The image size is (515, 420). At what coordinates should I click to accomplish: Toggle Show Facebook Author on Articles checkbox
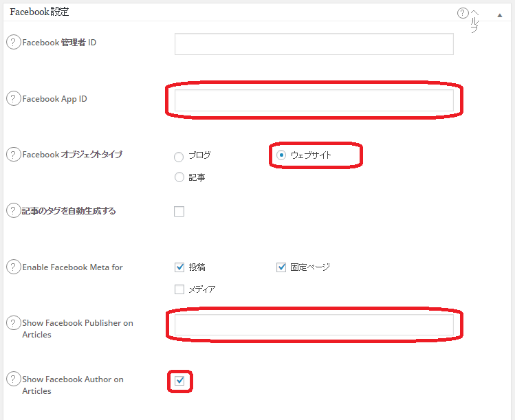click(179, 381)
